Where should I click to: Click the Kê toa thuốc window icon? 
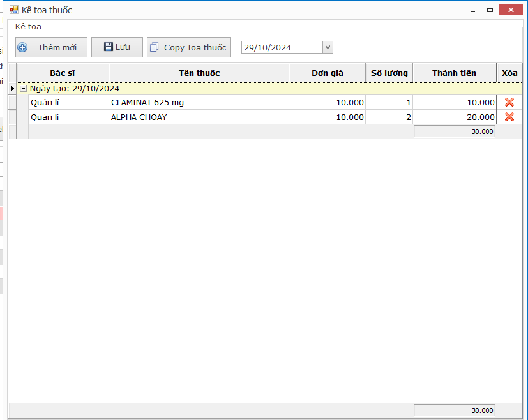[13, 10]
